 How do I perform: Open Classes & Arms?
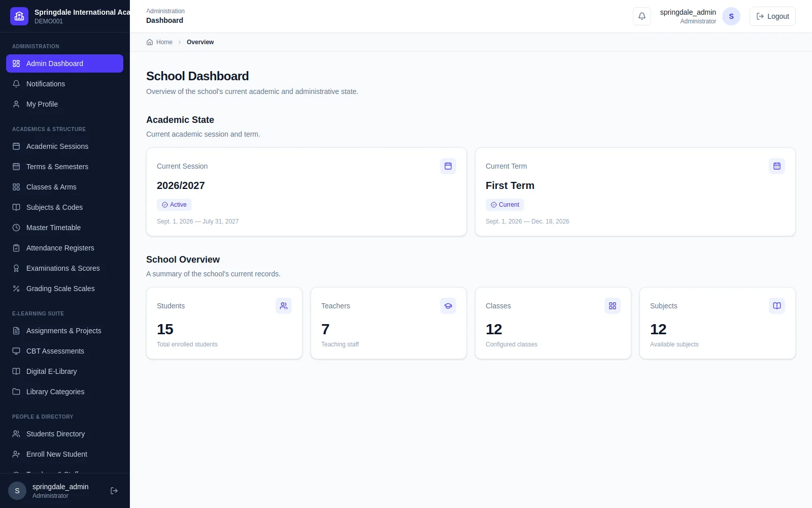click(64, 187)
